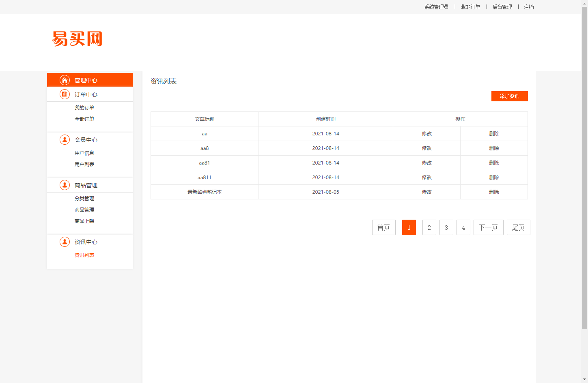This screenshot has width=588, height=383.
Task: Click the home icon beside 管理中心
Action: (65, 80)
